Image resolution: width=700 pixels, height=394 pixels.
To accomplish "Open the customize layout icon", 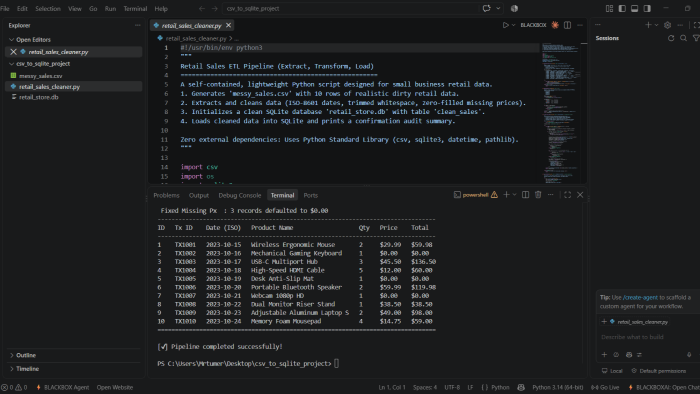I will pos(609,8).
